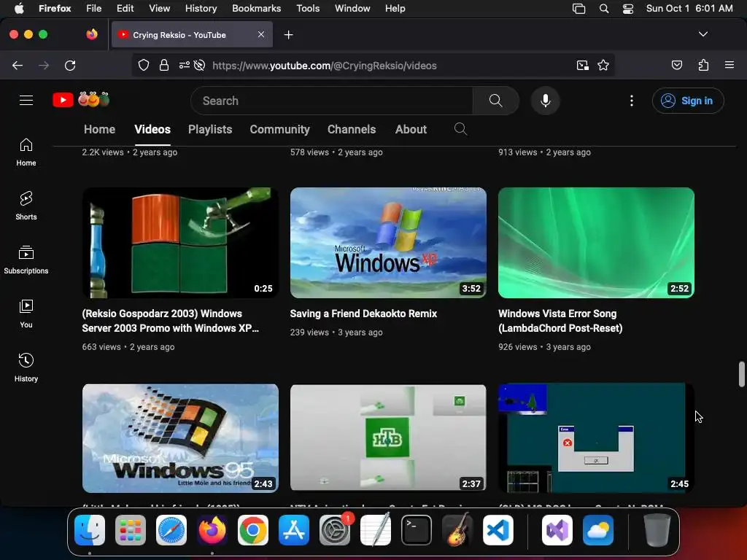Open the You section in sidebar

[26, 314]
